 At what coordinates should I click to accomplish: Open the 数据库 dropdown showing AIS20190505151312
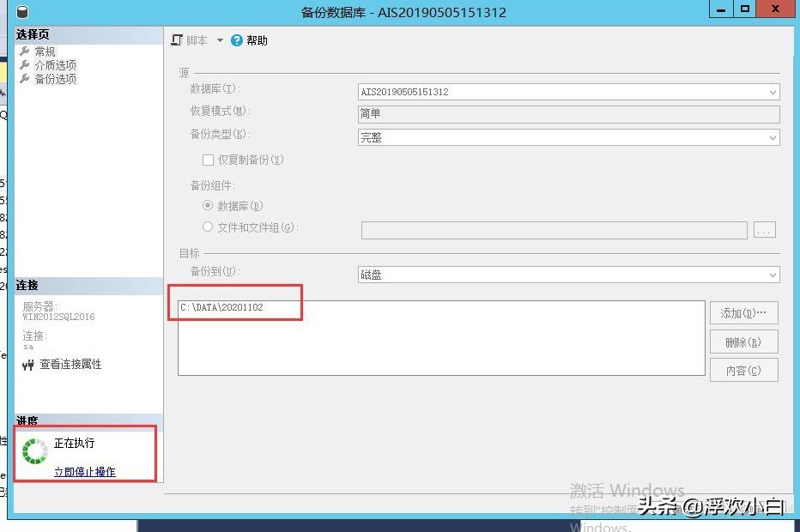(x=772, y=92)
